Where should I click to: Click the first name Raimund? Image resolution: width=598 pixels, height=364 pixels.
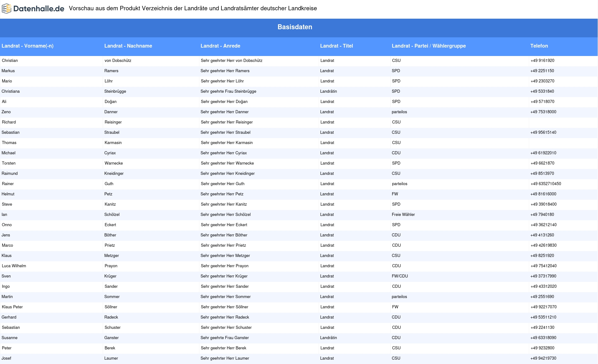[10, 174]
